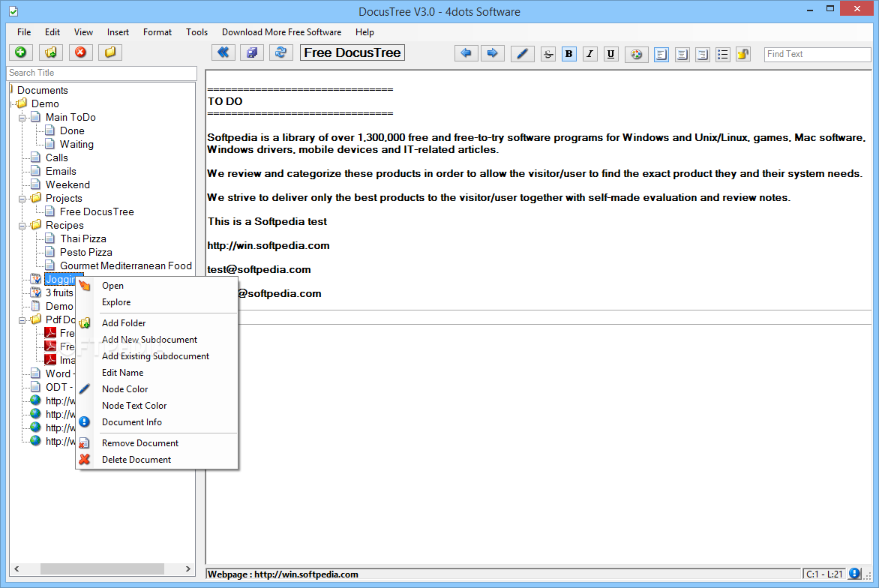Click the blue pen highlight icon
This screenshot has width=879, height=588.
(x=523, y=54)
